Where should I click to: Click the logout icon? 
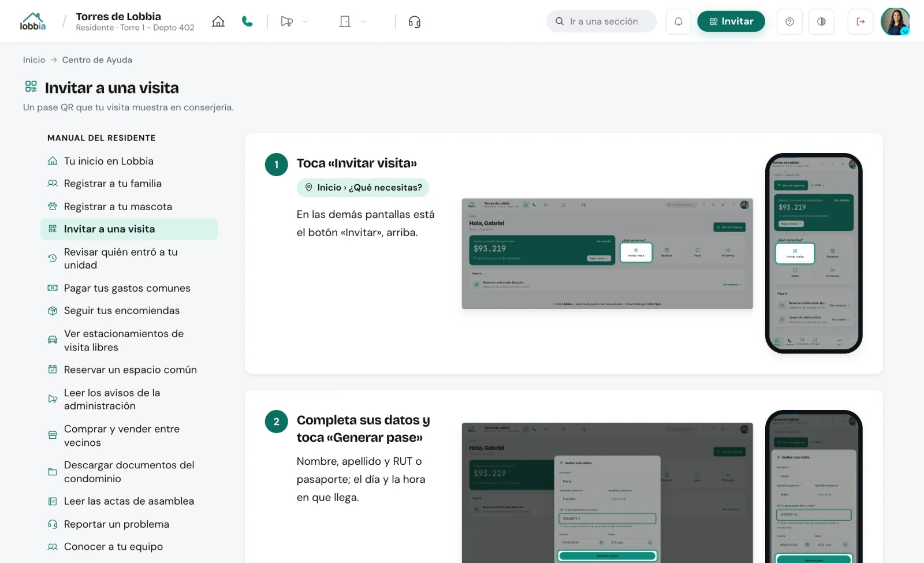click(x=860, y=21)
